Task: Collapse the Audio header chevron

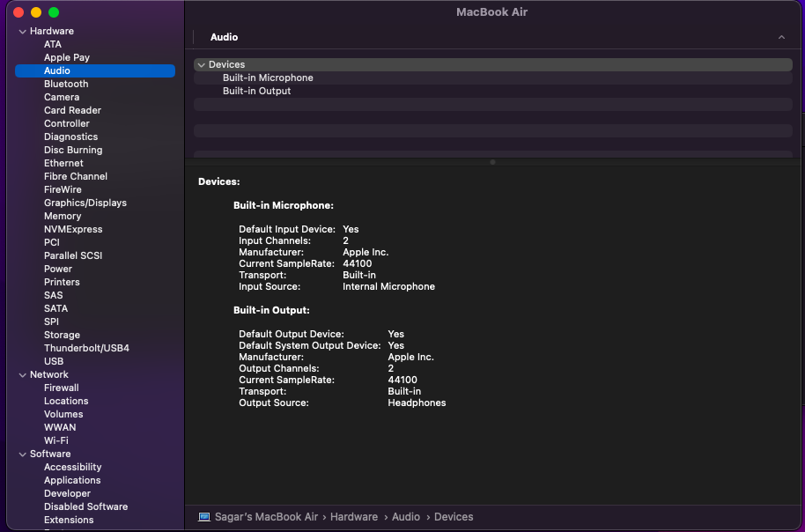Action: click(x=781, y=37)
